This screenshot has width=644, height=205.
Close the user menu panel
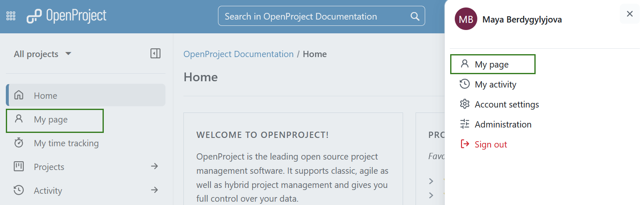tap(629, 14)
